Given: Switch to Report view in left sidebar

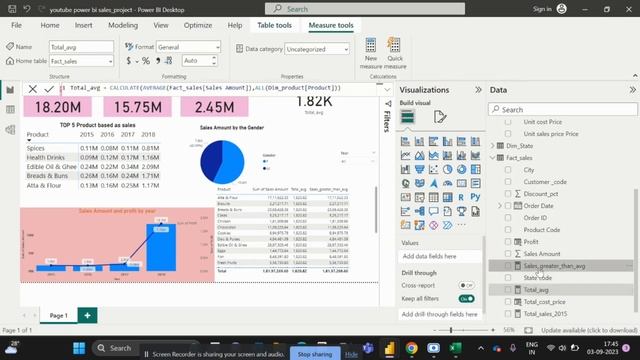Looking at the screenshot, I should [10, 90].
